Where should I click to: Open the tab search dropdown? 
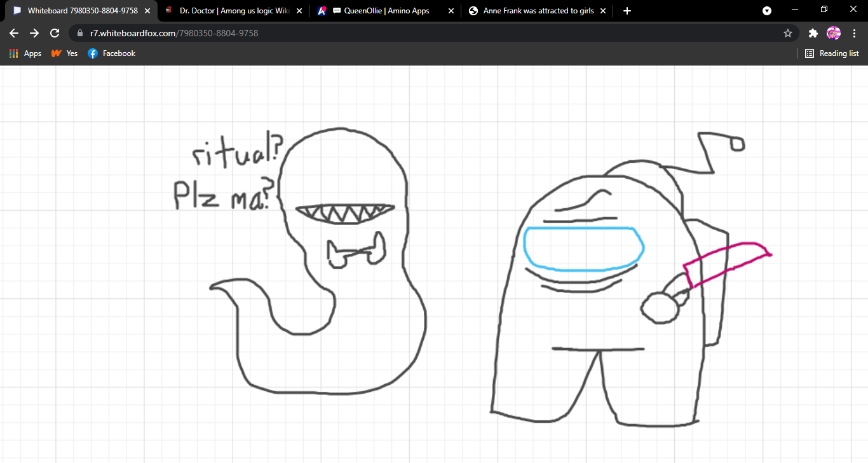(767, 11)
